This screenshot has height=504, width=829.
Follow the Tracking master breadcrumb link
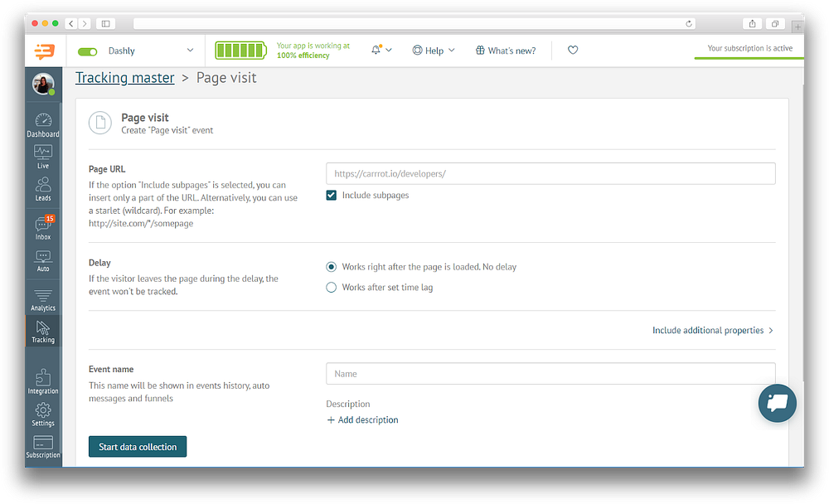click(x=125, y=78)
